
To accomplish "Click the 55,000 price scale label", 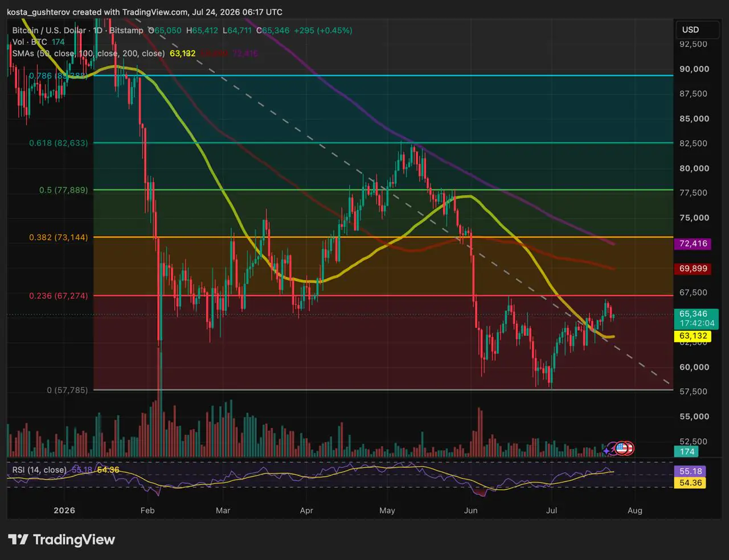I will point(694,416).
